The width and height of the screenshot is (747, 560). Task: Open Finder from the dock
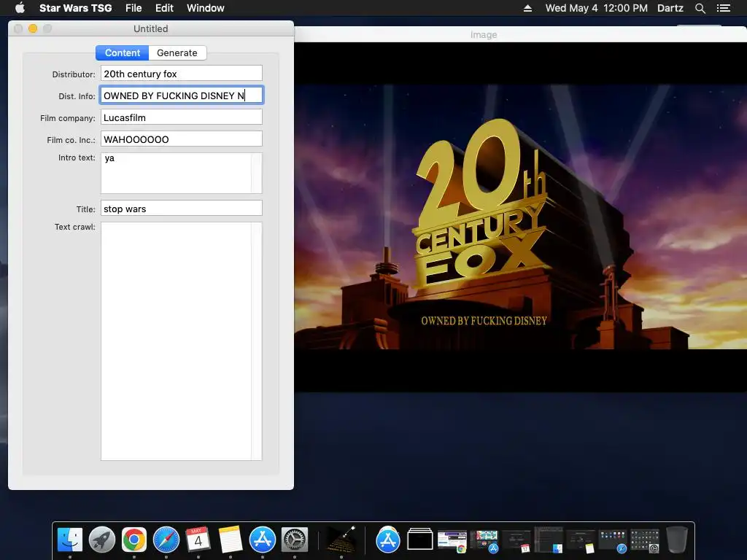[70, 540]
